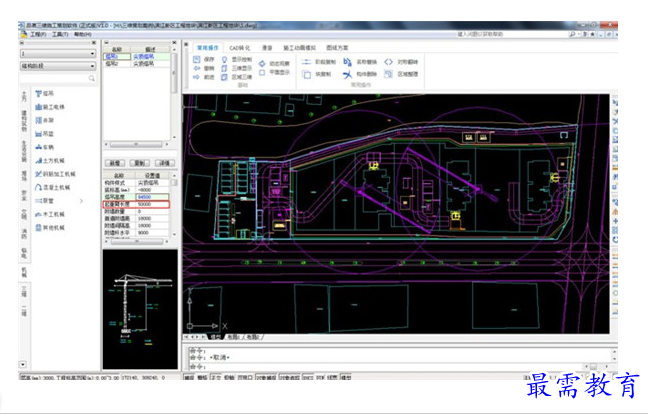648x417 pixels.
Task: Open 显示控制 display control lightbulb icon
Action: pyautogui.click(x=224, y=60)
